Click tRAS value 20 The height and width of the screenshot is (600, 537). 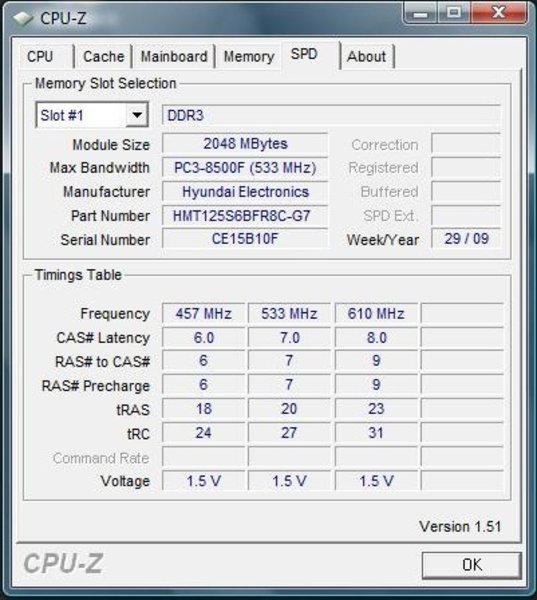(x=289, y=409)
